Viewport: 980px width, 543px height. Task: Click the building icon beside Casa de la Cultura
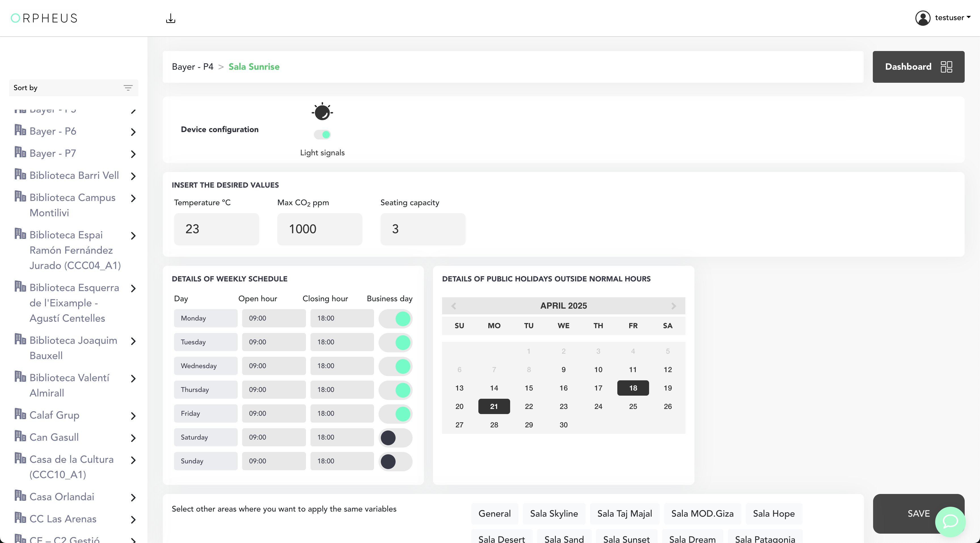pyautogui.click(x=20, y=458)
